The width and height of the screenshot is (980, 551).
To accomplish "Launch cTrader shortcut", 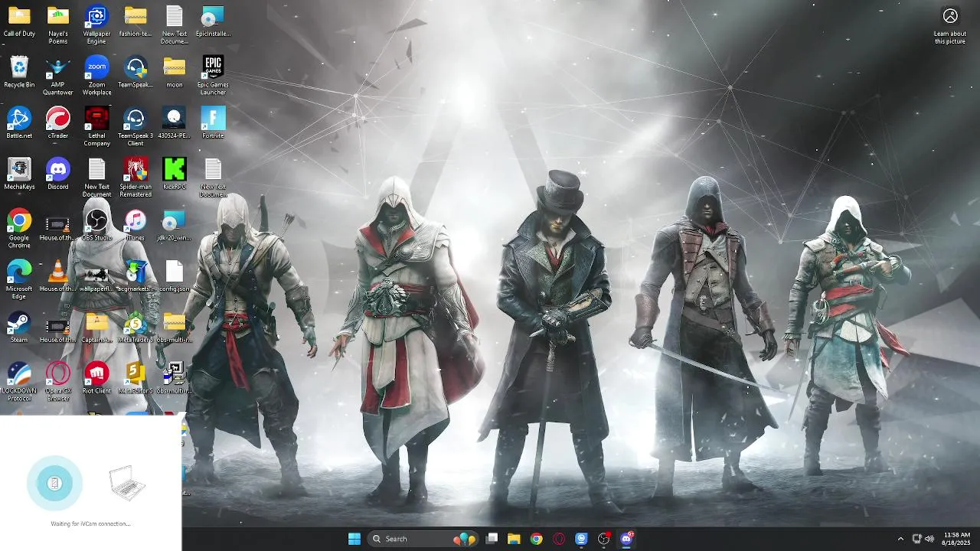I will 58,123.
